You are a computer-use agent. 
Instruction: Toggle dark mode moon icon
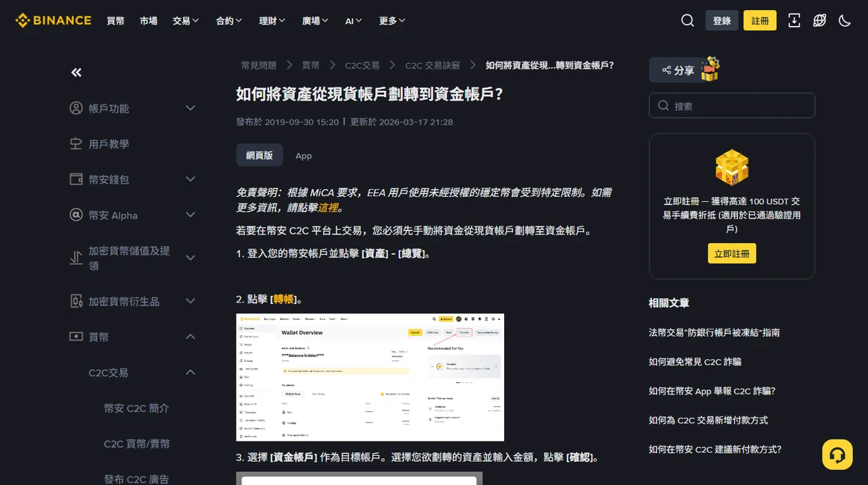tap(845, 20)
